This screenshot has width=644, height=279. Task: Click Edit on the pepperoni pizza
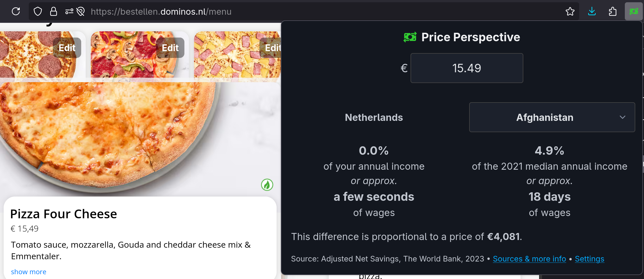click(x=67, y=47)
